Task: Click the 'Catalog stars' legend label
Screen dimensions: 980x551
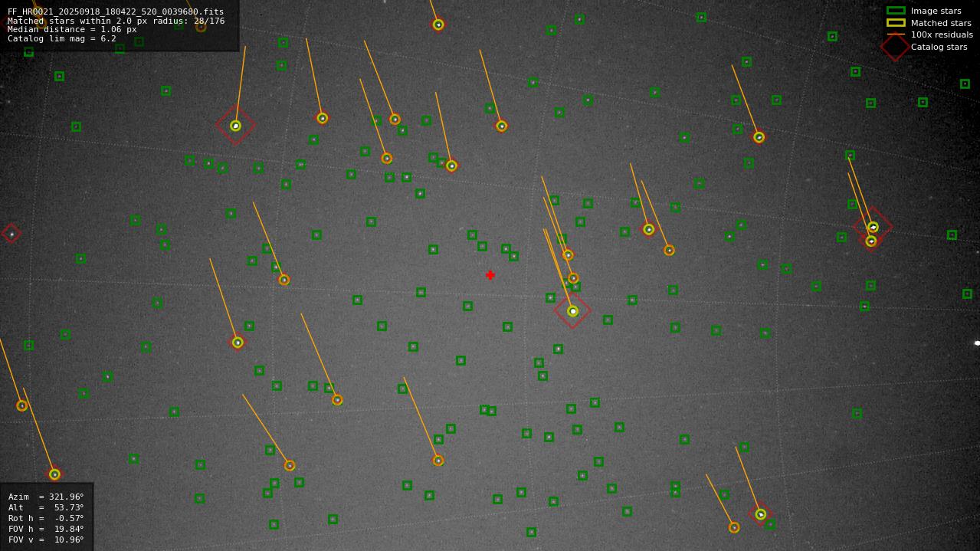Action: pyautogui.click(x=939, y=47)
